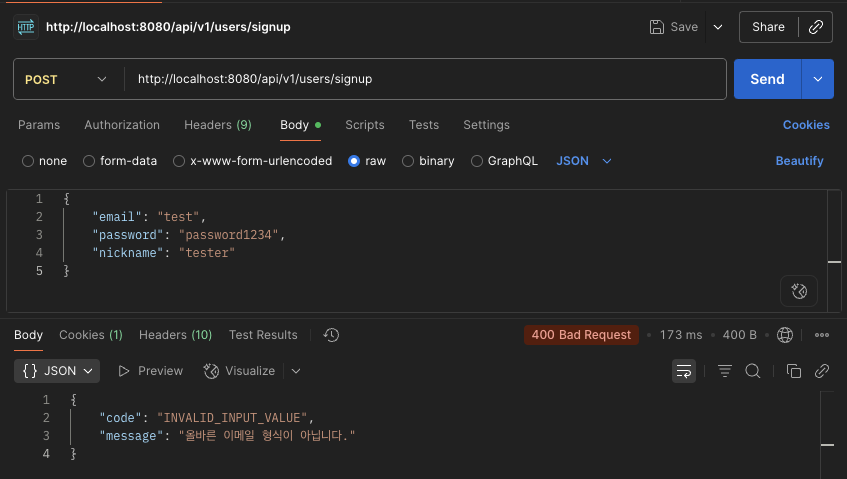The height and width of the screenshot is (479, 847).
Task: Click the 400 Bad Request status badge
Action: point(581,335)
